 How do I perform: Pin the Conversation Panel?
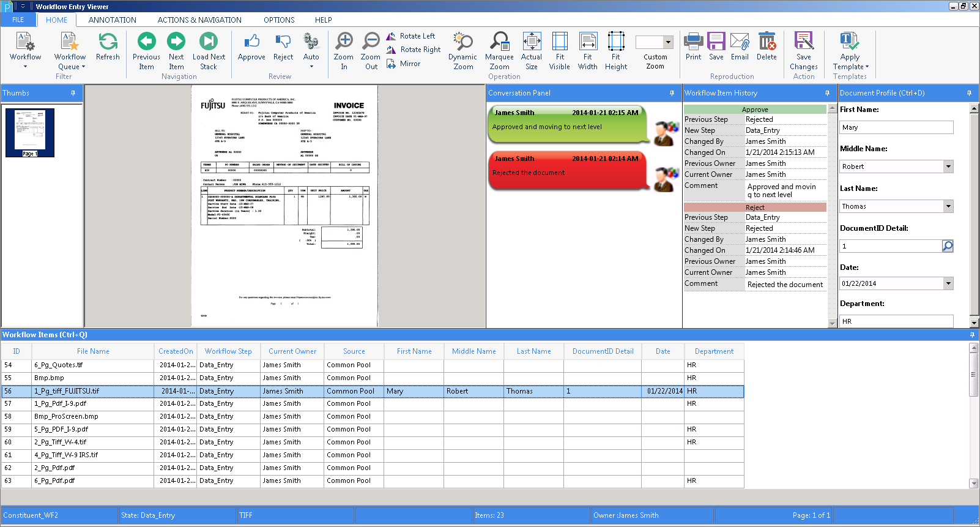tap(672, 93)
